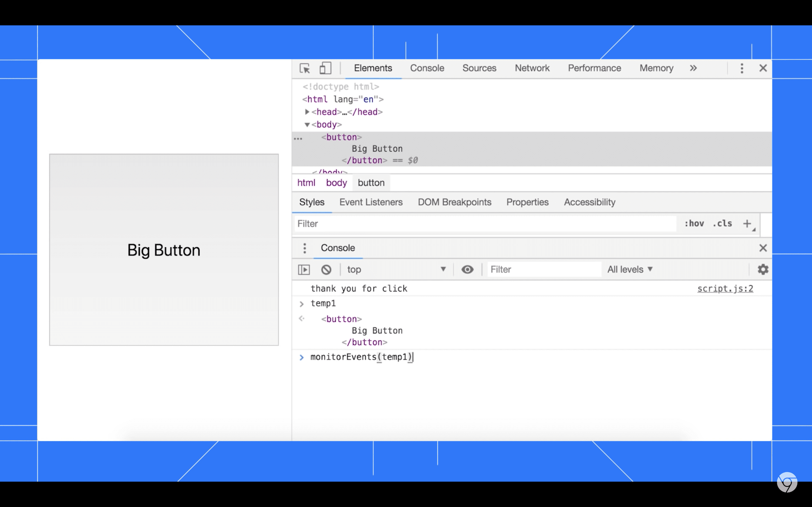Screen dimensions: 812x507
Task: Click the Console panel tab
Action: click(x=427, y=68)
